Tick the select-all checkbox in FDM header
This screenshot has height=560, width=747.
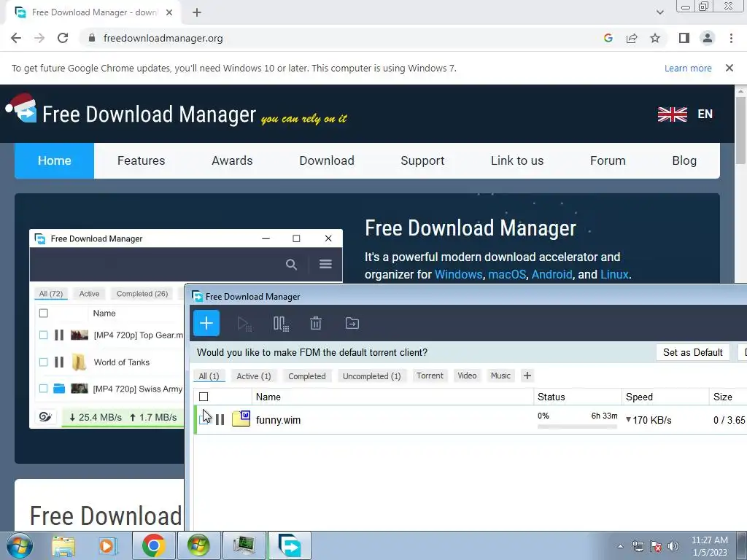click(204, 397)
